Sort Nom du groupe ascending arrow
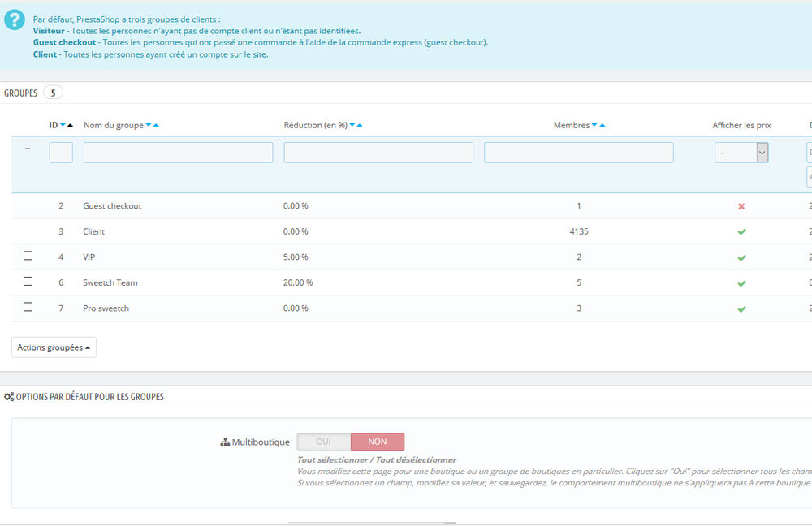 [156, 125]
